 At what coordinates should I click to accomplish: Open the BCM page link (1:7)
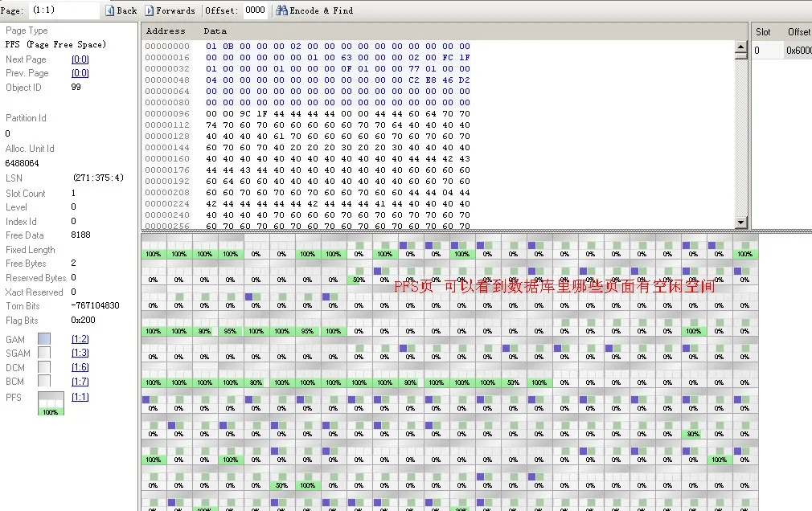pos(80,381)
